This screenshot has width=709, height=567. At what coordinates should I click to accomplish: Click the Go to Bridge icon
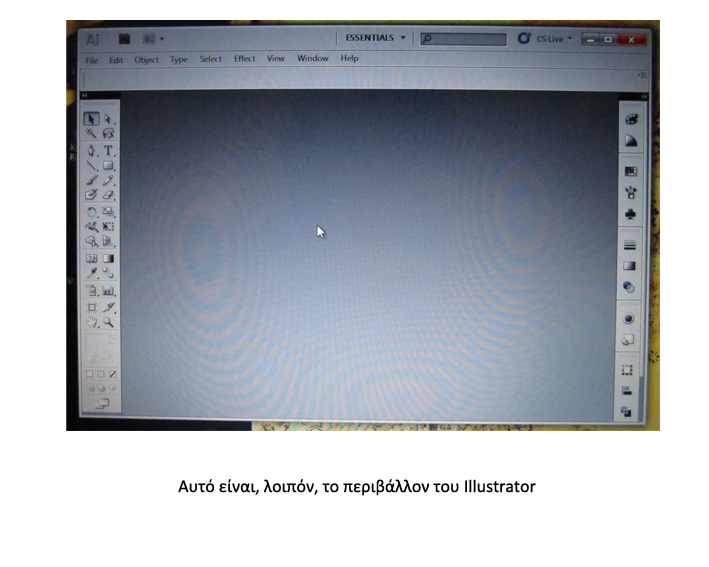[124, 39]
